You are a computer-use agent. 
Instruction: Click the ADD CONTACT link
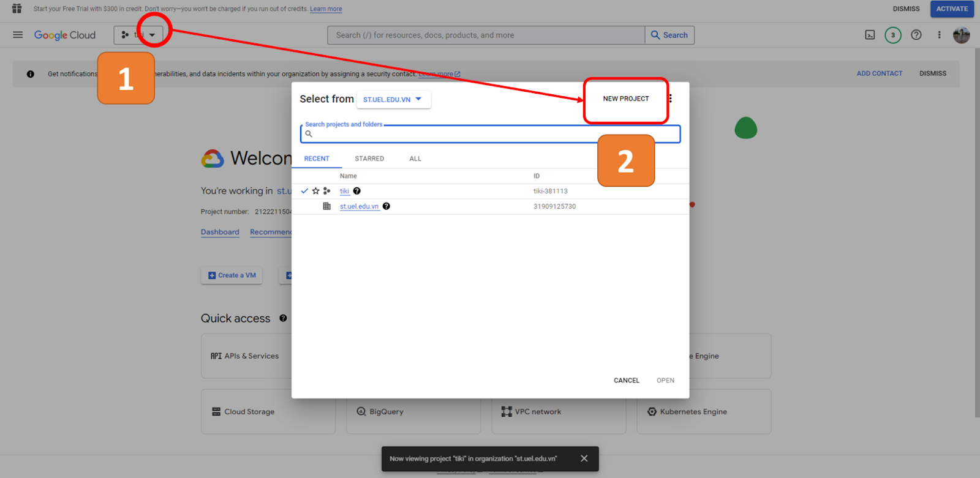pyautogui.click(x=879, y=73)
